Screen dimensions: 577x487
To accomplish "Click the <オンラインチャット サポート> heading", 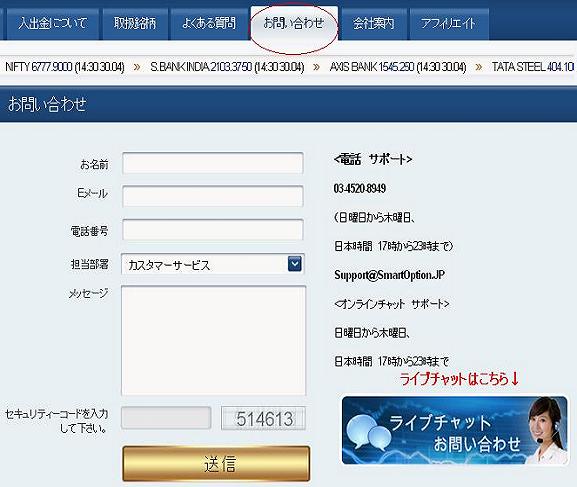I will pyautogui.click(x=392, y=304).
